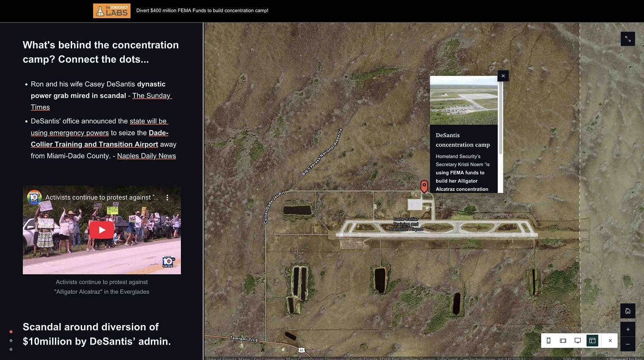Click heading 'Scandal around diversion of $10million'
This screenshot has height=360, width=644.
(96, 334)
